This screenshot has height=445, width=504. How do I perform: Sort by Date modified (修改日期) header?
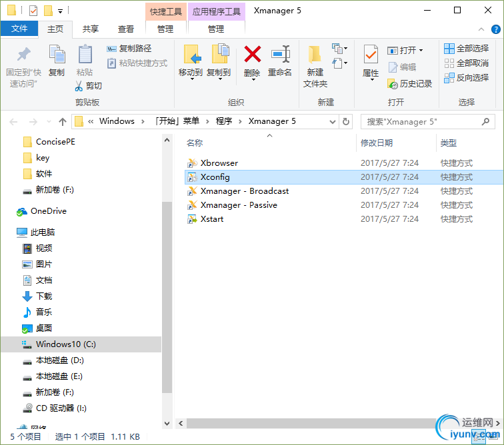pos(377,143)
